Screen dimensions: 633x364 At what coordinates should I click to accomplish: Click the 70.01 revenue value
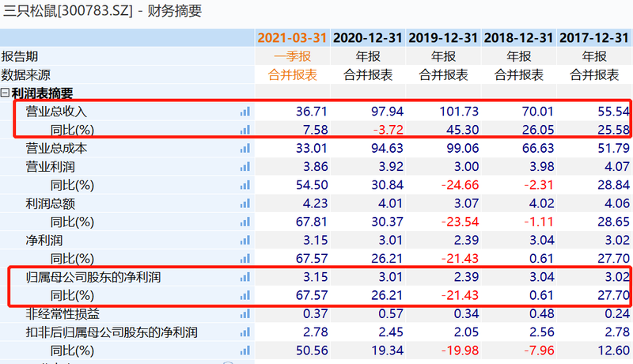(x=538, y=112)
